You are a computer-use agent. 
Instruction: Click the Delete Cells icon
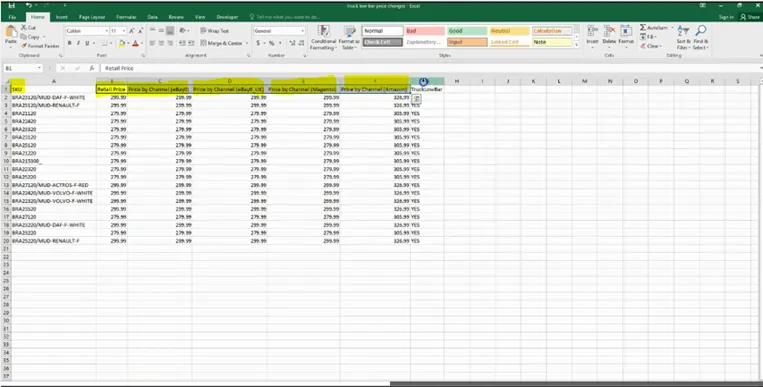point(609,32)
